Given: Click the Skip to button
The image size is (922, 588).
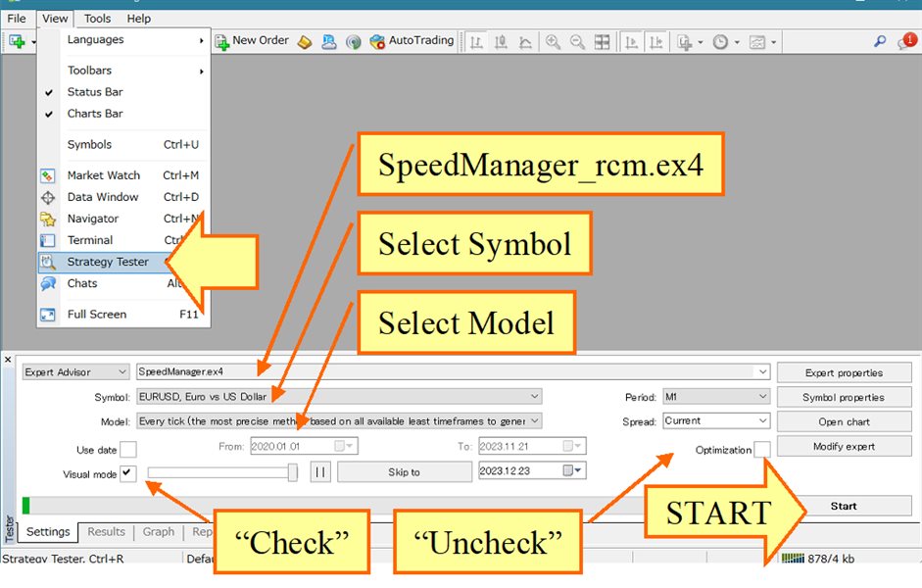Looking at the screenshot, I should 404,472.
